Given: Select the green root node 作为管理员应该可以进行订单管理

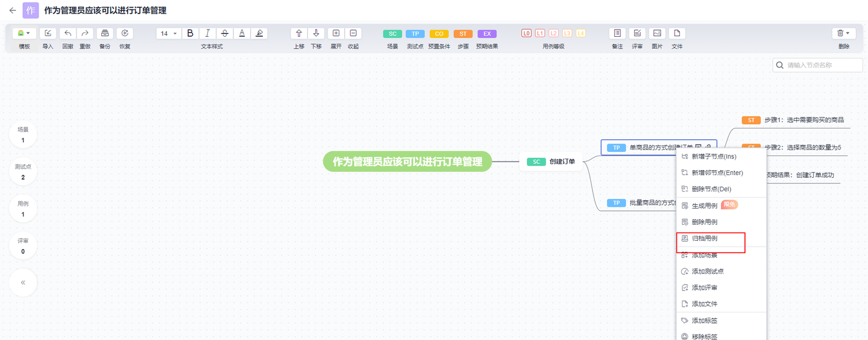Looking at the screenshot, I should (407, 162).
